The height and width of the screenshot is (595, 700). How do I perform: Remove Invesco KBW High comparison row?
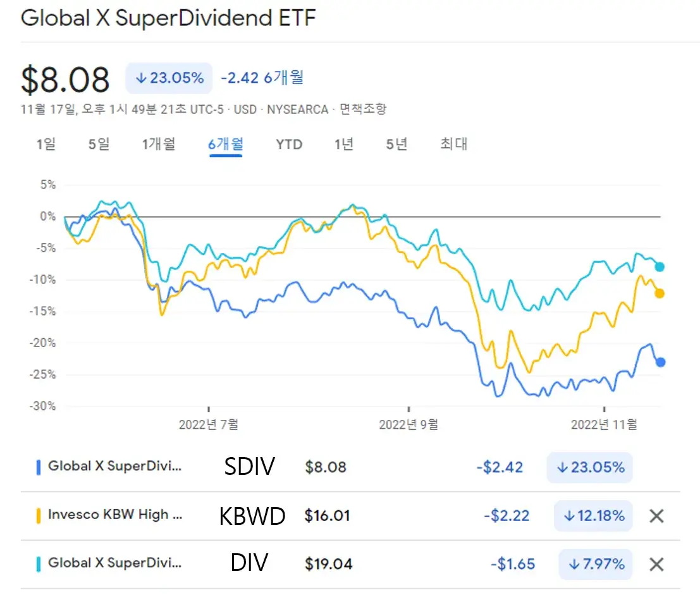point(656,516)
